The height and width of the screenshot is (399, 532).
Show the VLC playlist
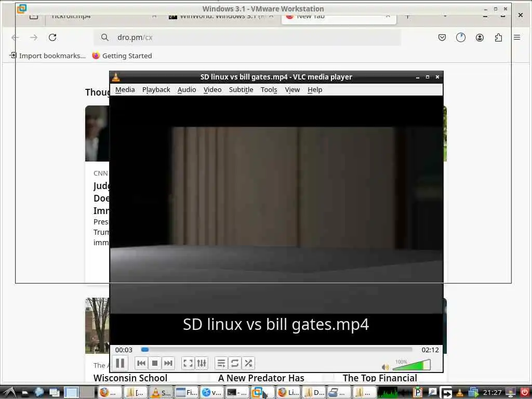click(221, 363)
